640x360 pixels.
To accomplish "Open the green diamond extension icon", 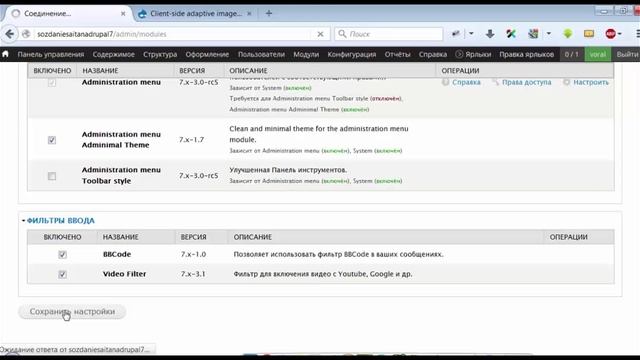I will pos(568,34).
